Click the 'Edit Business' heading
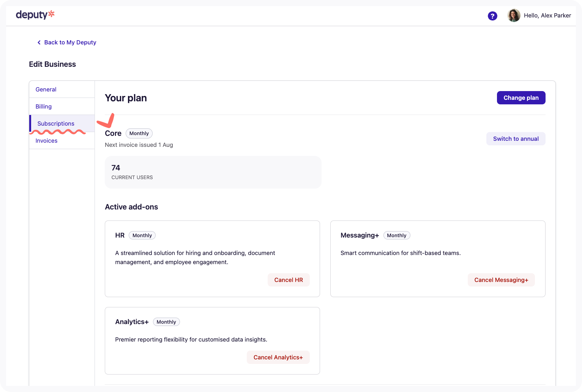 pyautogui.click(x=52, y=64)
